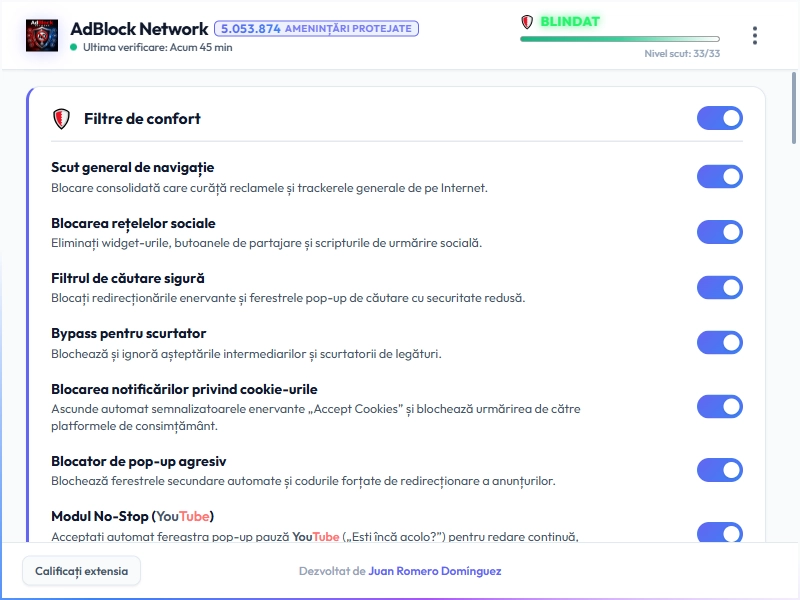Toggle Filtrul de căutare sigură
The height and width of the screenshot is (600, 800).
720,288
